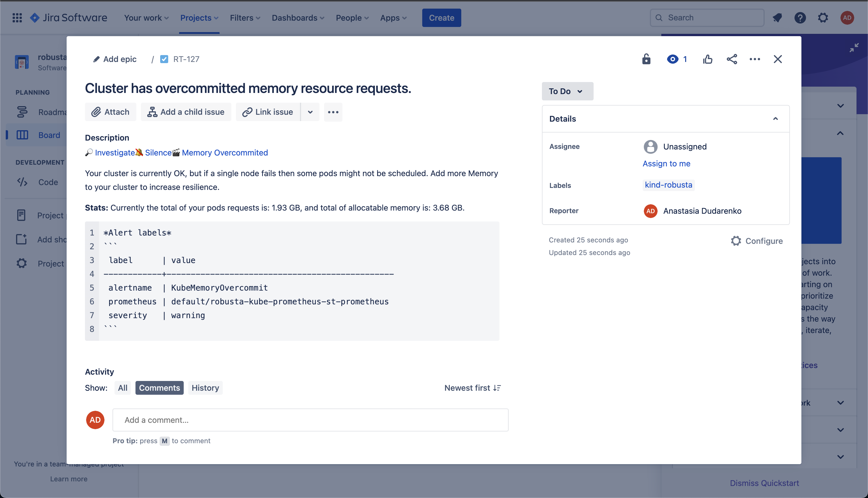868x498 pixels.
Task: Open Apps menu
Action: [393, 18]
